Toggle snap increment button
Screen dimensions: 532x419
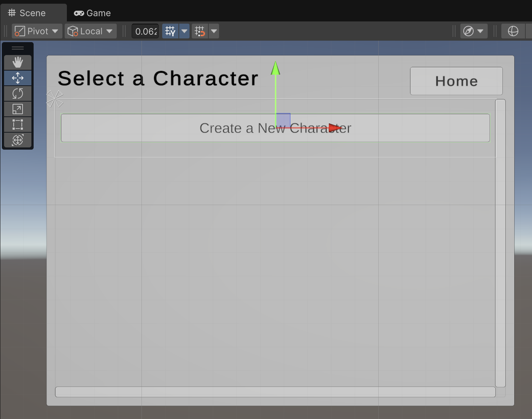click(200, 31)
